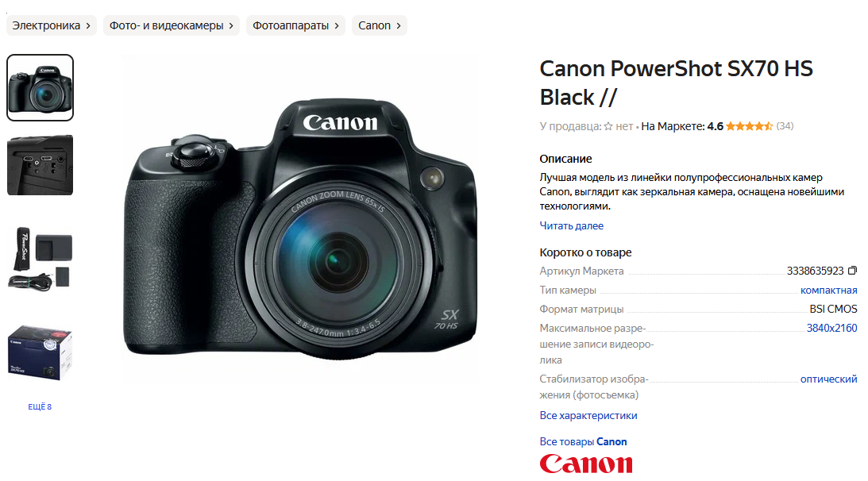
Task: Open Все характеристики full specs
Action: pos(588,415)
